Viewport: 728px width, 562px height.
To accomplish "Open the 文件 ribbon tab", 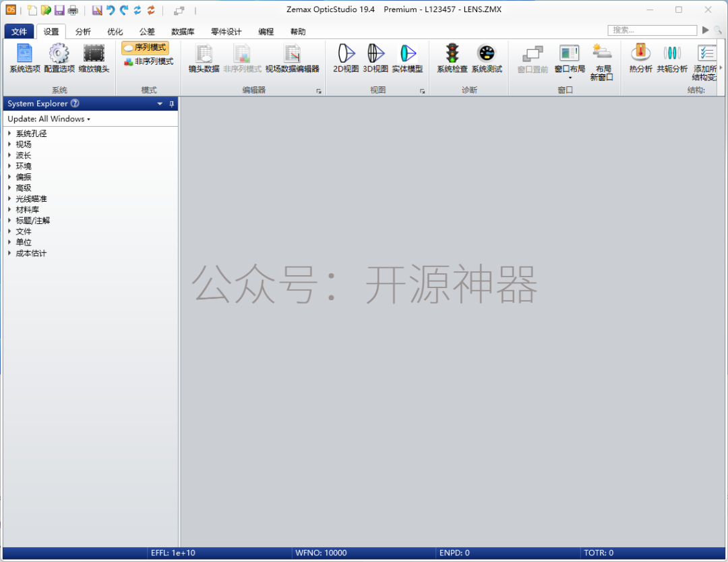I will 19,31.
